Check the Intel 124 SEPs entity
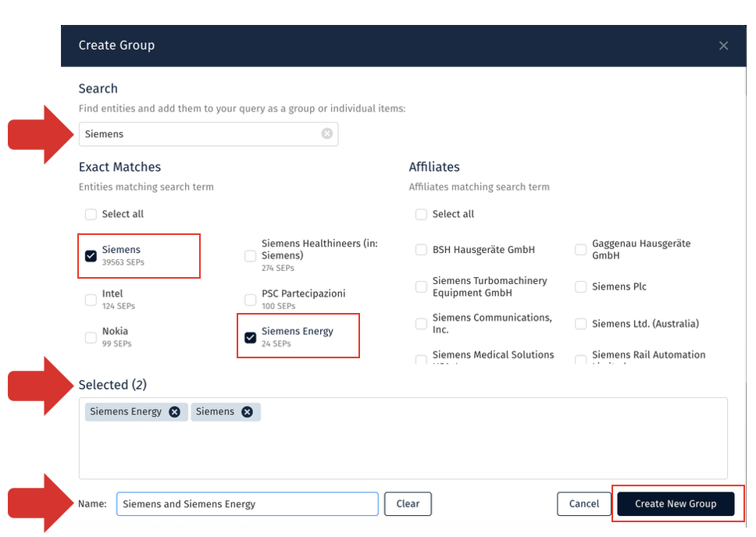This screenshot has height=537, width=756. pyautogui.click(x=91, y=300)
